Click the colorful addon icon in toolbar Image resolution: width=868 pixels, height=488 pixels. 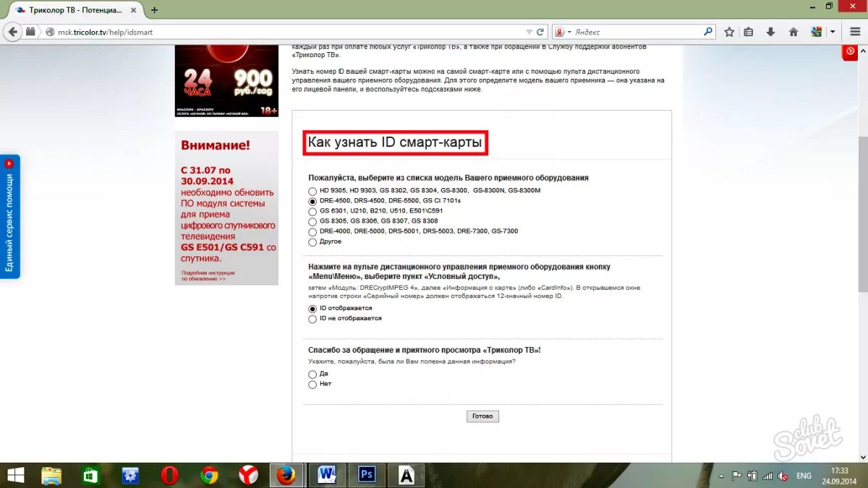(x=817, y=32)
